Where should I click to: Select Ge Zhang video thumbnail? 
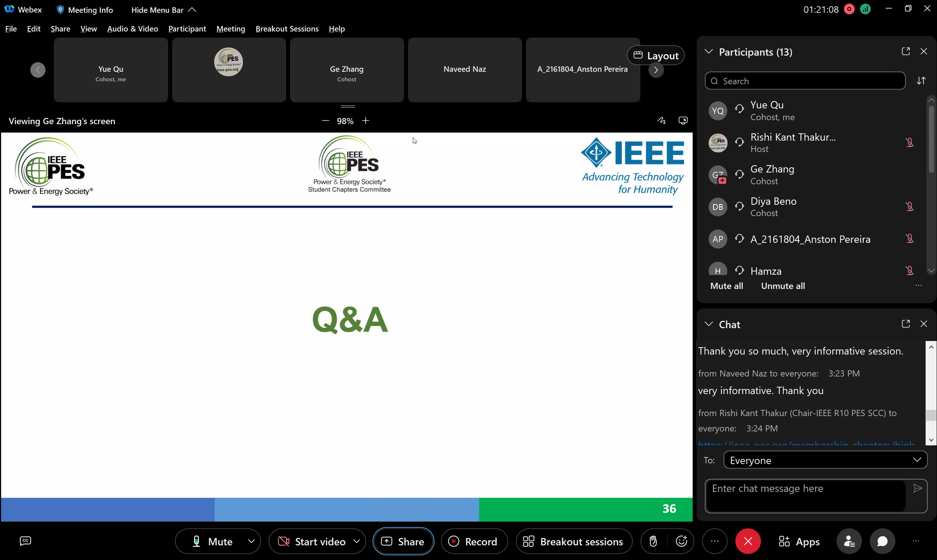coord(347,70)
